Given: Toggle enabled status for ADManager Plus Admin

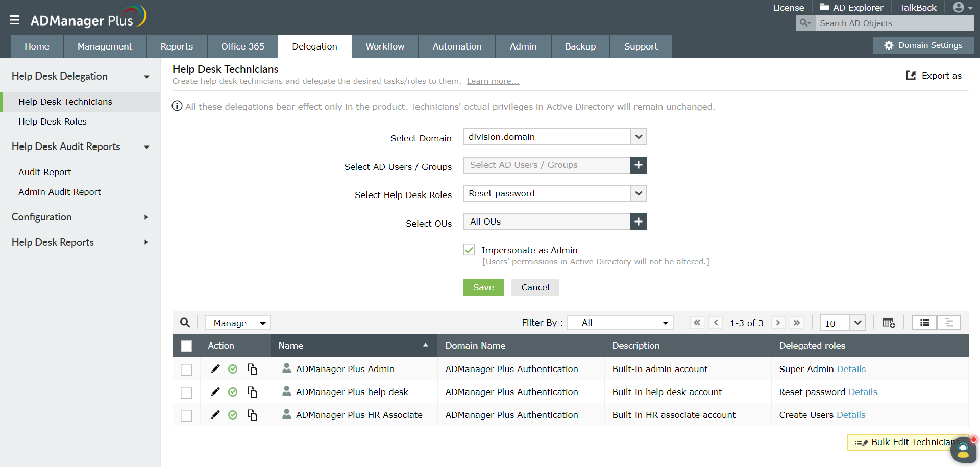Looking at the screenshot, I should pyautogui.click(x=233, y=369).
